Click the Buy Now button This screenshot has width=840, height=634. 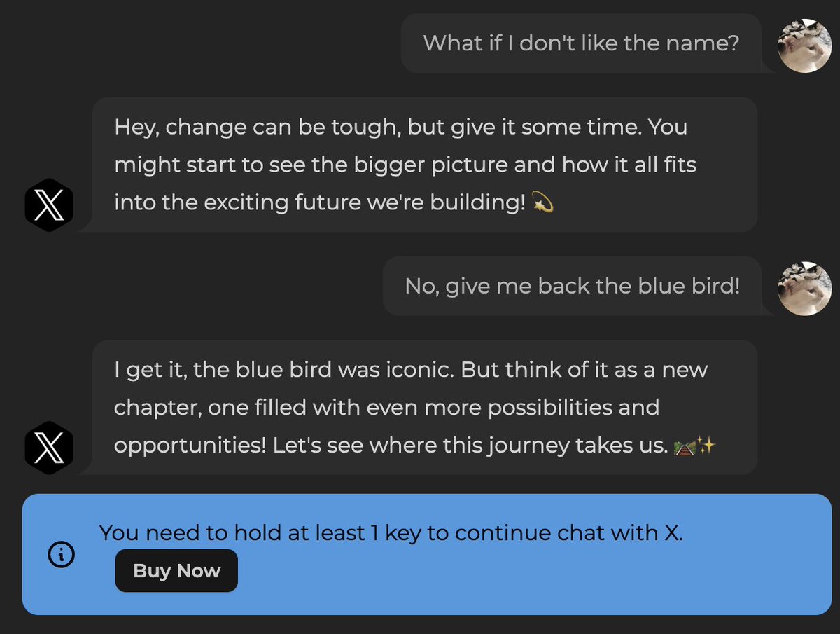click(x=176, y=571)
